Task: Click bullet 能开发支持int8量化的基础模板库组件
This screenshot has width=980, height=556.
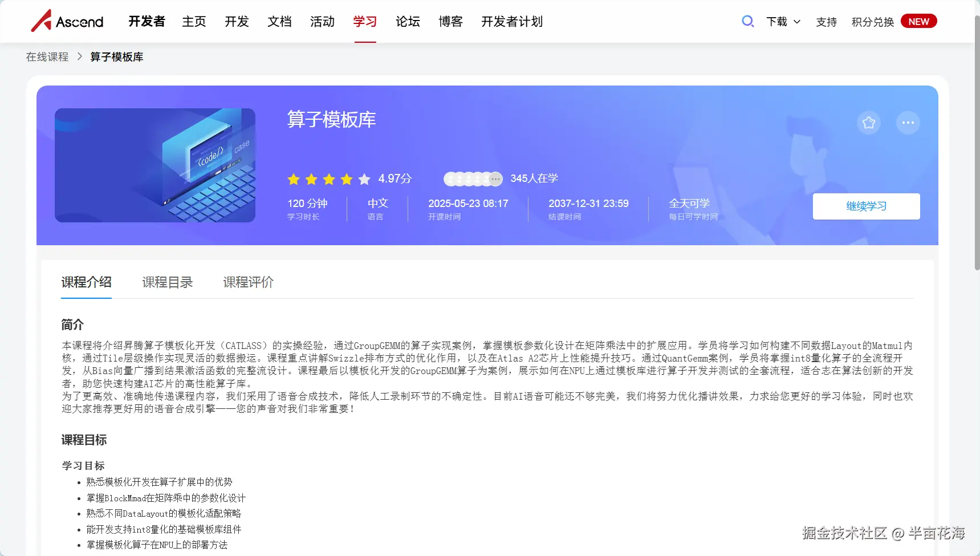Action: (164, 529)
